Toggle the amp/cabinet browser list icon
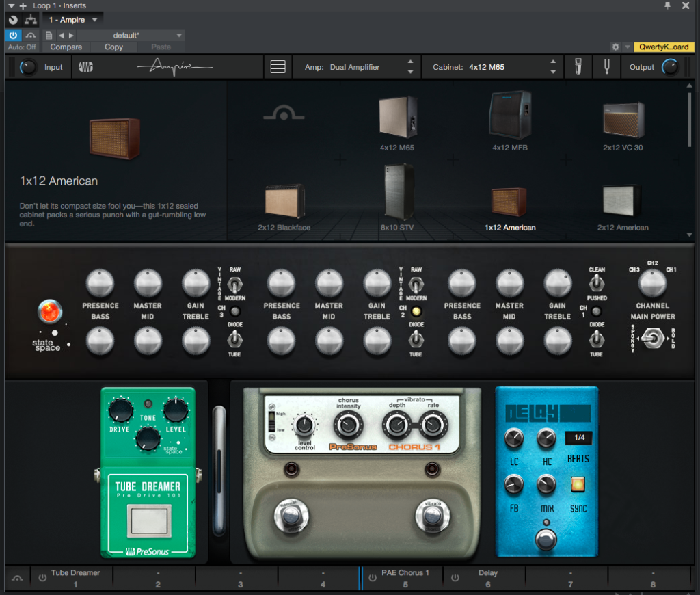Screen dimensions: 700x595 (278, 67)
